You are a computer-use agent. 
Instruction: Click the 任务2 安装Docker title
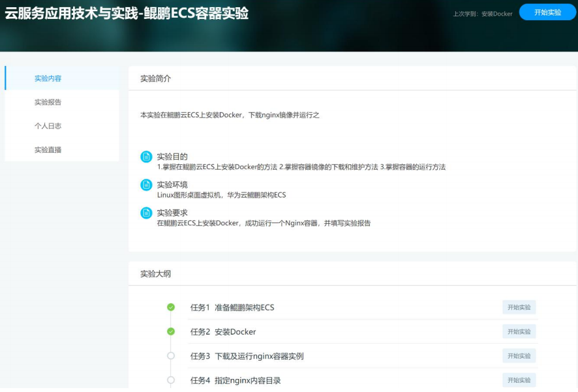[223, 331]
